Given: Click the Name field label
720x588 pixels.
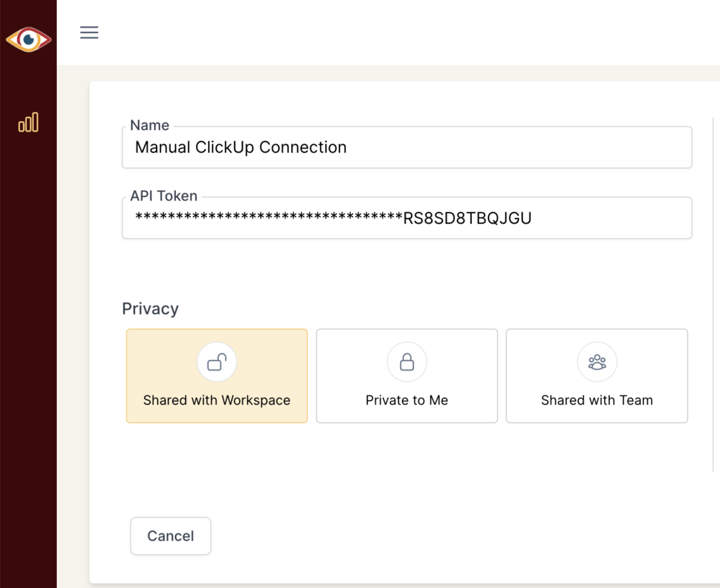Looking at the screenshot, I should point(150,126).
